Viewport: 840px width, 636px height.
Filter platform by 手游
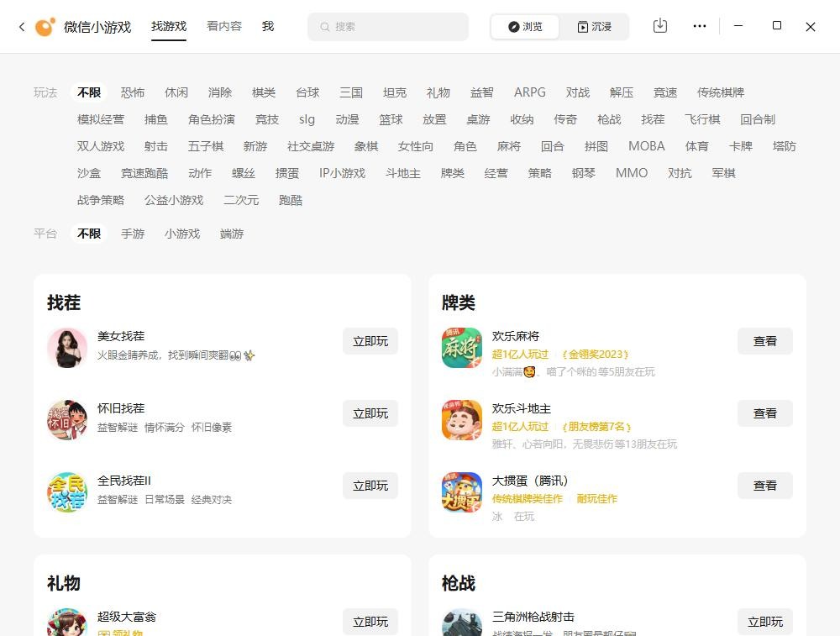click(133, 234)
